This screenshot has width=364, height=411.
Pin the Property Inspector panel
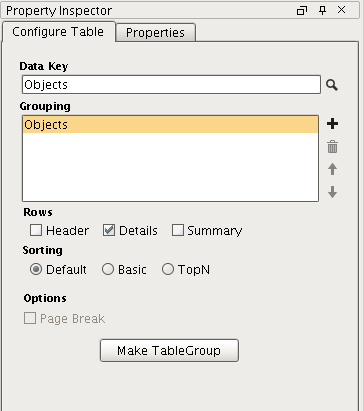point(322,10)
